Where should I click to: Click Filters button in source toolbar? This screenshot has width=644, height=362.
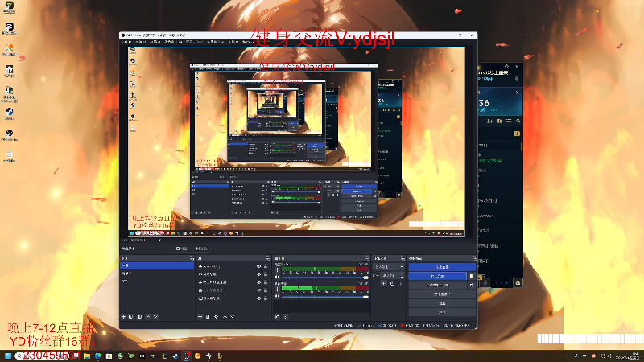coord(200,249)
